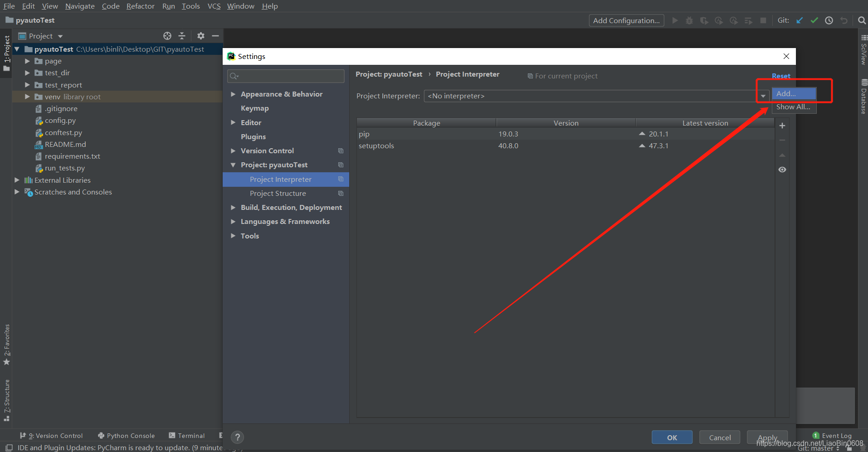
Task: Click the locate target icon in Project panel
Action: 167,36
